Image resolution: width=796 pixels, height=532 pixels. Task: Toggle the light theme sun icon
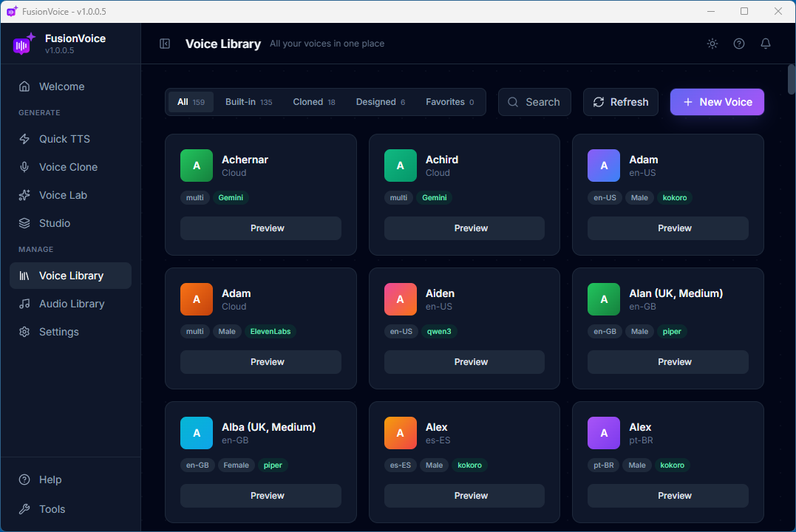click(712, 44)
